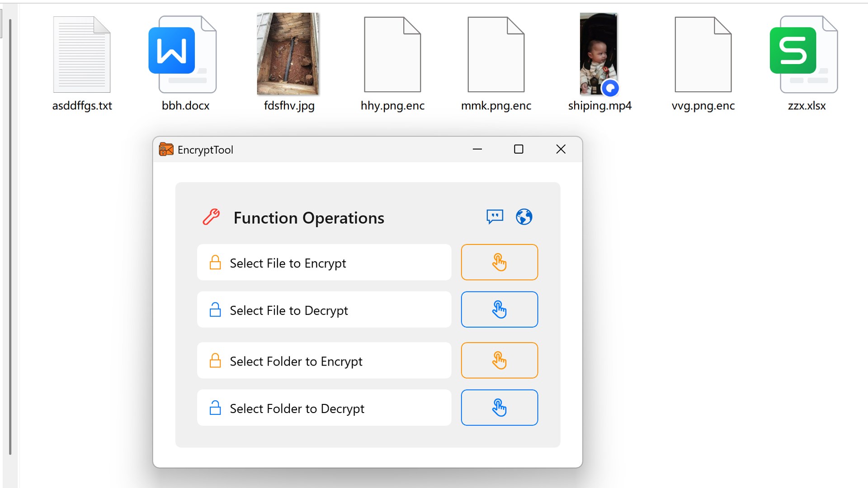Click the red wrench icon
Viewport: 868px width, 488px height.
click(211, 217)
